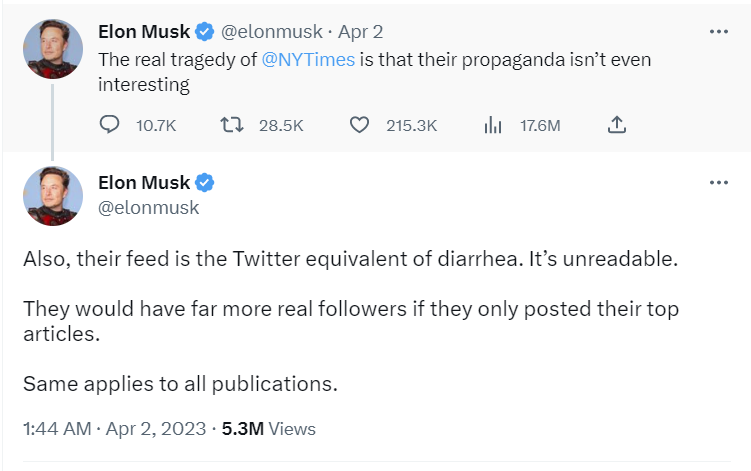The height and width of the screenshot is (471, 751).
Task: Click the "1:44 AM · Apr 2, 2023" timestamp
Action: (x=114, y=429)
